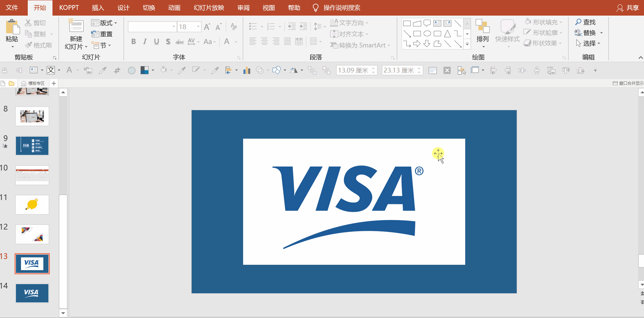Click the New Slide icon
This screenshot has height=318, width=644.
(x=76, y=26)
